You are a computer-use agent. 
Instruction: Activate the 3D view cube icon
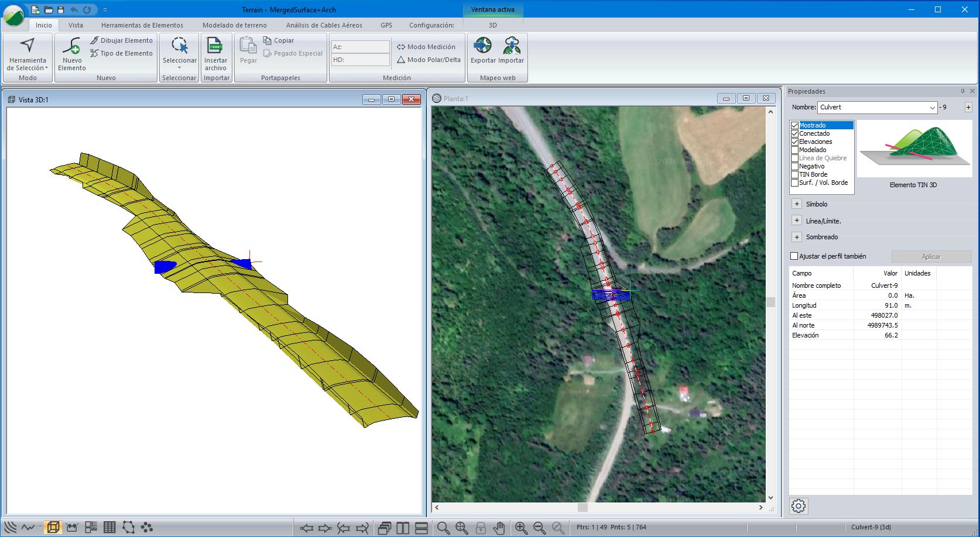click(53, 528)
